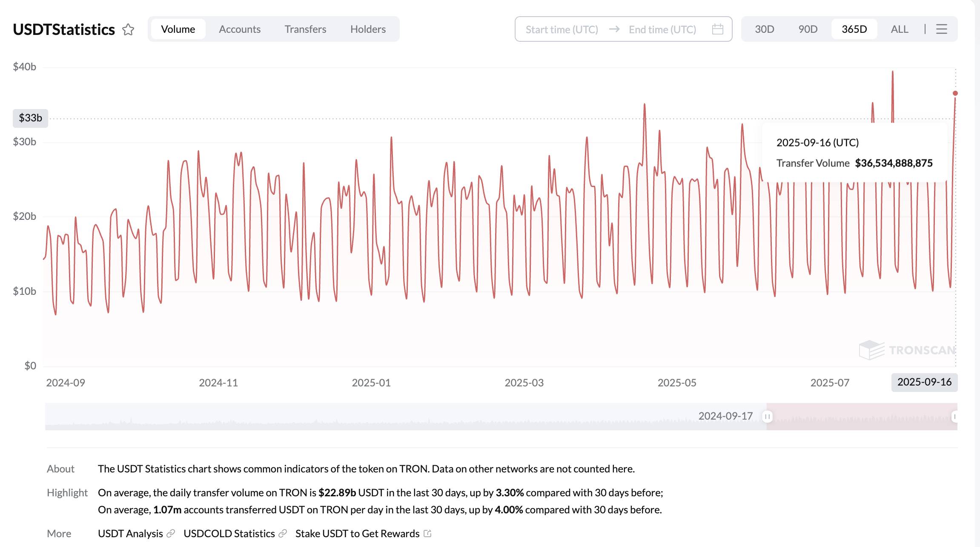Open external icon next to Stake USDT
Screen dimensions: 980x547
(x=428, y=533)
